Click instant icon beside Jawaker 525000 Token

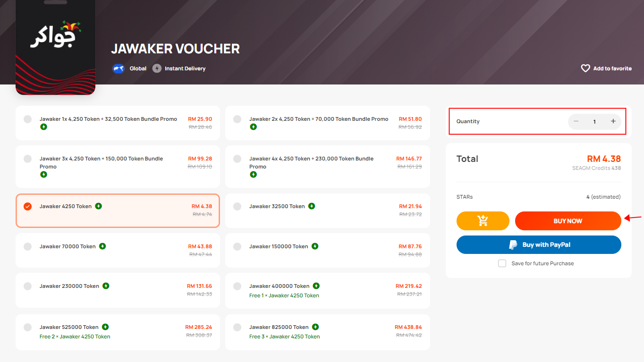[x=105, y=327]
